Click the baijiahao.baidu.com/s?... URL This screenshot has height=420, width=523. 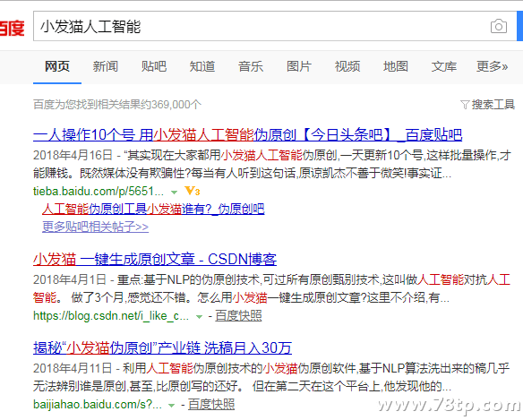point(98,404)
